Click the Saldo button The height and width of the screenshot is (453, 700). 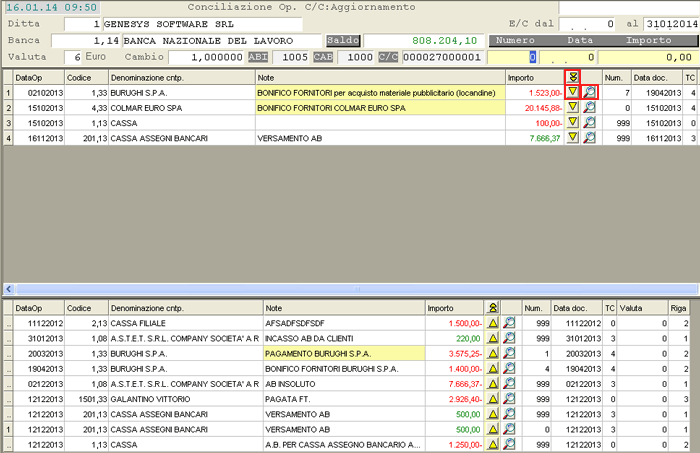[343, 40]
